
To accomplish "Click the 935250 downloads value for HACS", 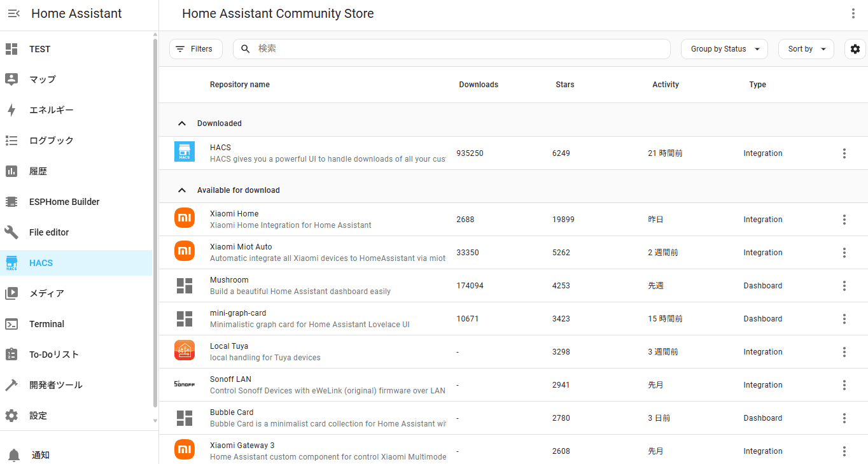I will (470, 153).
